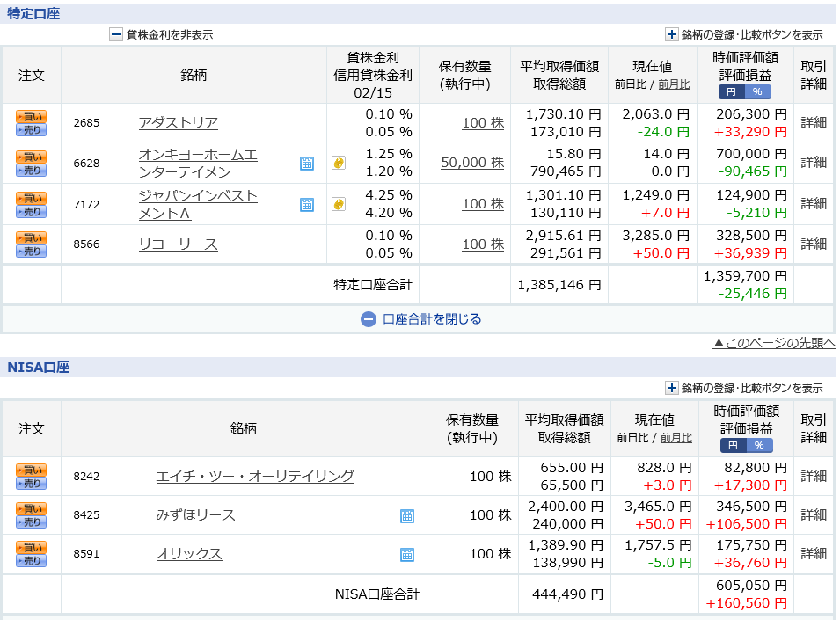Select 特定口座合計 value 1,385,146 円
Image resolution: width=840 pixels, height=620 pixels.
pyautogui.click(x=559, y=285)
